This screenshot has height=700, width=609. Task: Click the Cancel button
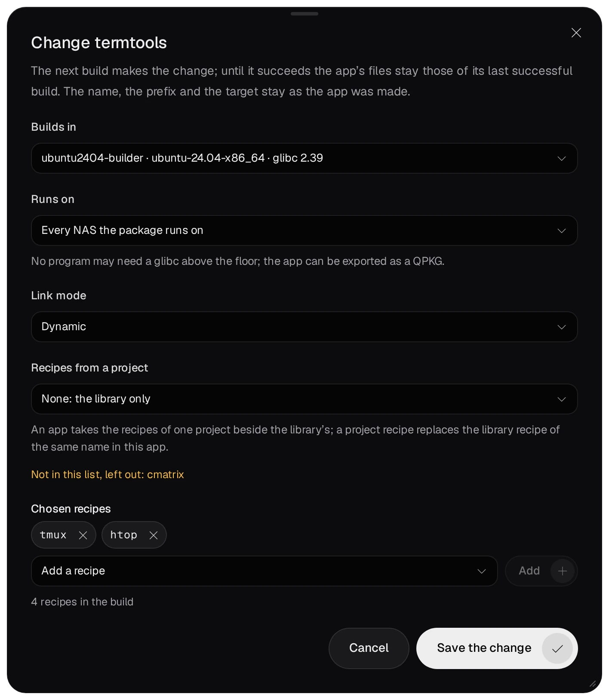click(369, 648)
